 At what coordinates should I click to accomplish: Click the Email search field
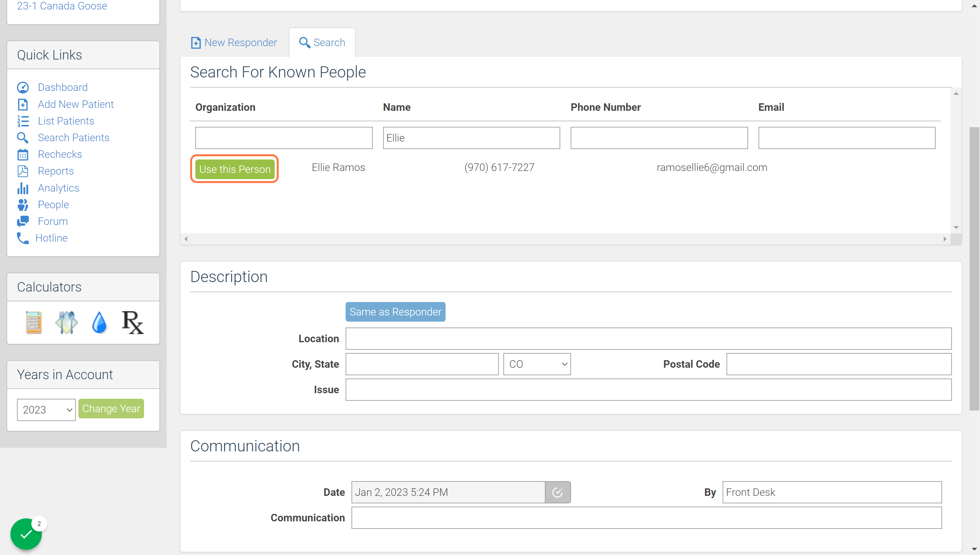[847, 138]
